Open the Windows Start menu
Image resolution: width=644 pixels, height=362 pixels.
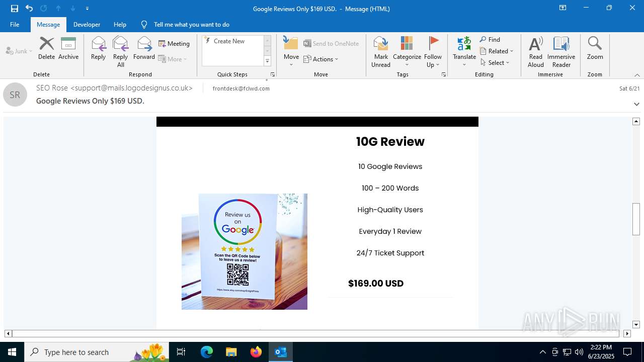tap(12, 352)
